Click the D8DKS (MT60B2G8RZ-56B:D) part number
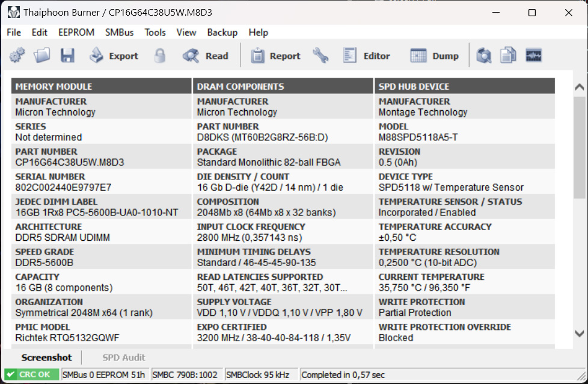Image resolution: width=588 pixels, height=384 pixels. tap(263, 137)
